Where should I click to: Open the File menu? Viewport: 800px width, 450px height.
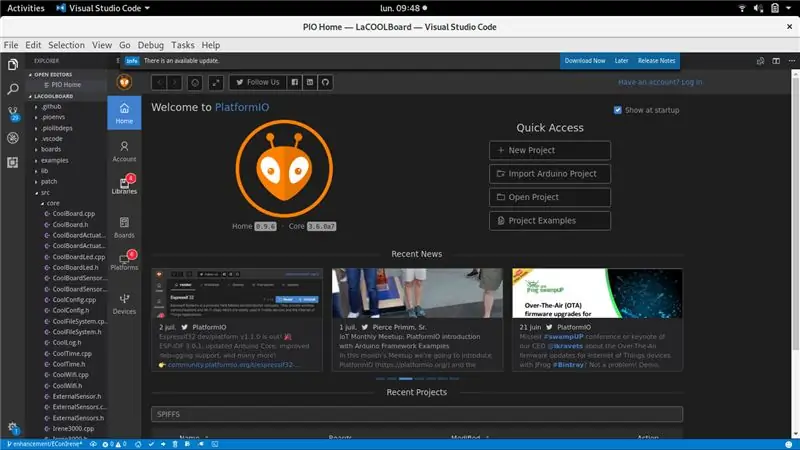click(11, 45)
